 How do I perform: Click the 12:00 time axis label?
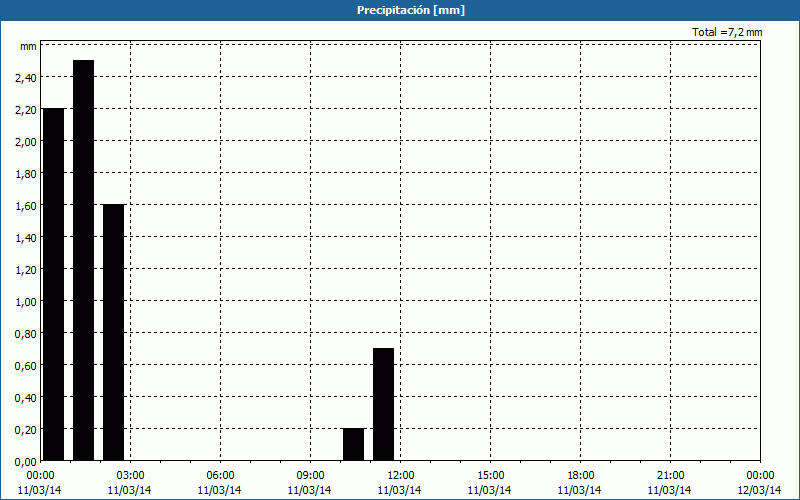coord(400,476)
